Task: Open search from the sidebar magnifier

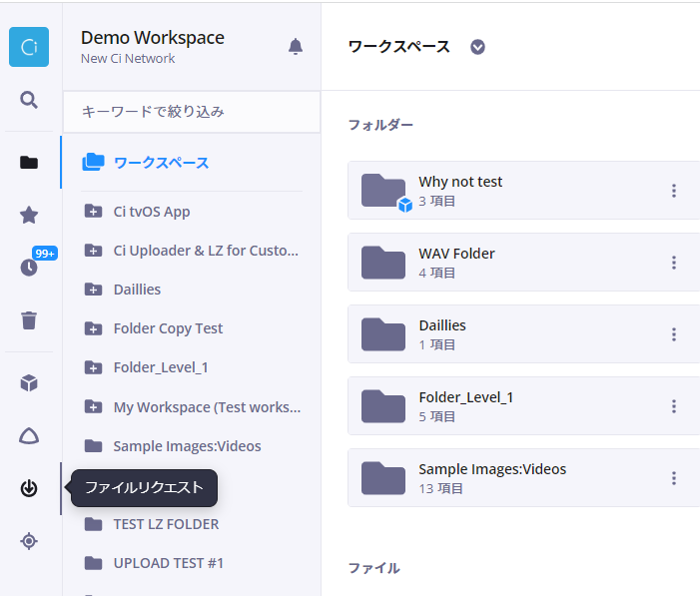Action: point(29,100)
